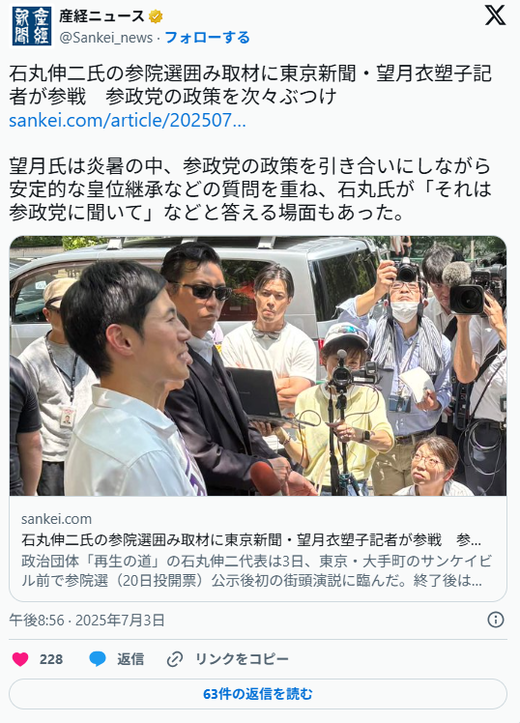Click フォローする to follow the account
520x723 pixels.
pyautogui.click(x=207, y=37)
